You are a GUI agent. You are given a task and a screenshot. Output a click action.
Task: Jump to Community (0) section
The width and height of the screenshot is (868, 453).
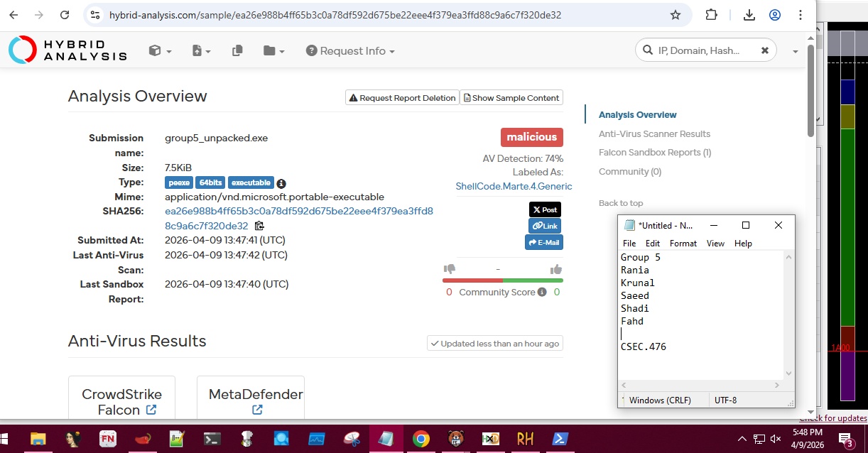630,171
